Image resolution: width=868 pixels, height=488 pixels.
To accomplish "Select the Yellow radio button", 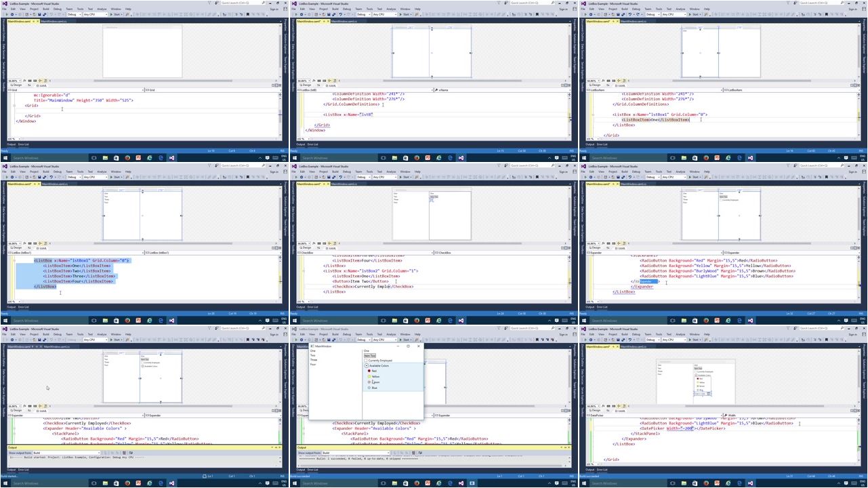I will 369,376.
